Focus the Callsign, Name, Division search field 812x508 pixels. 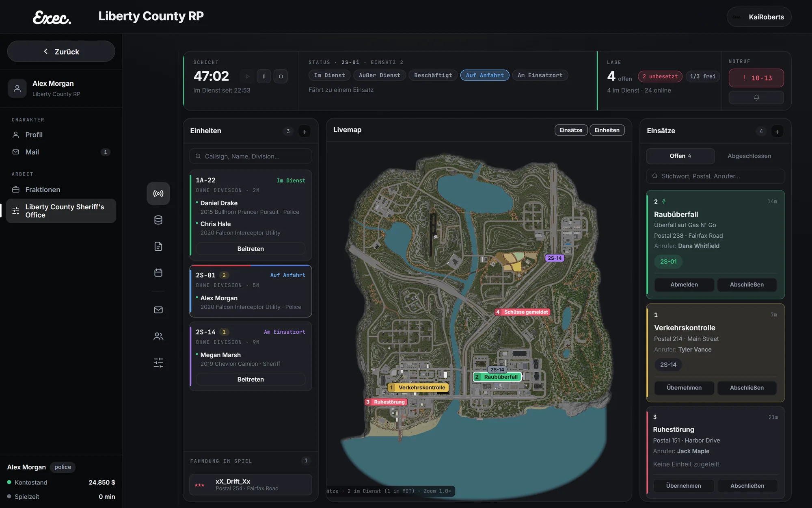[251, 156]
